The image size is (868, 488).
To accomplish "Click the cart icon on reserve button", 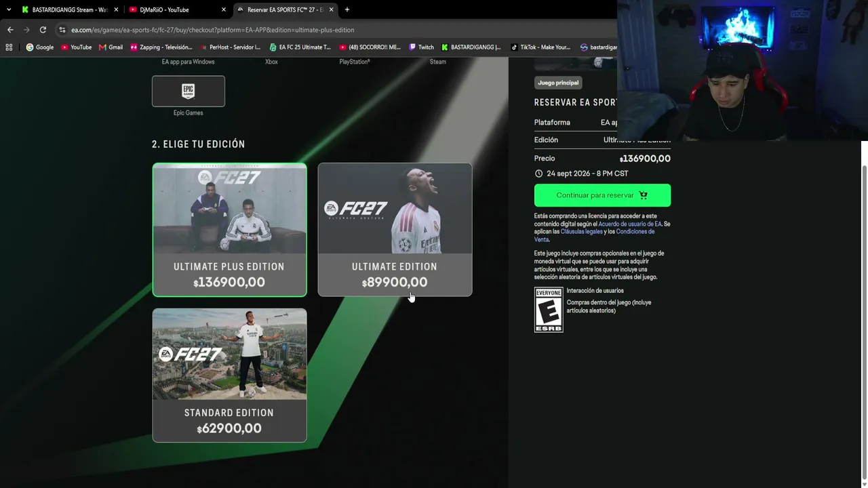I will tap(644, 195).
